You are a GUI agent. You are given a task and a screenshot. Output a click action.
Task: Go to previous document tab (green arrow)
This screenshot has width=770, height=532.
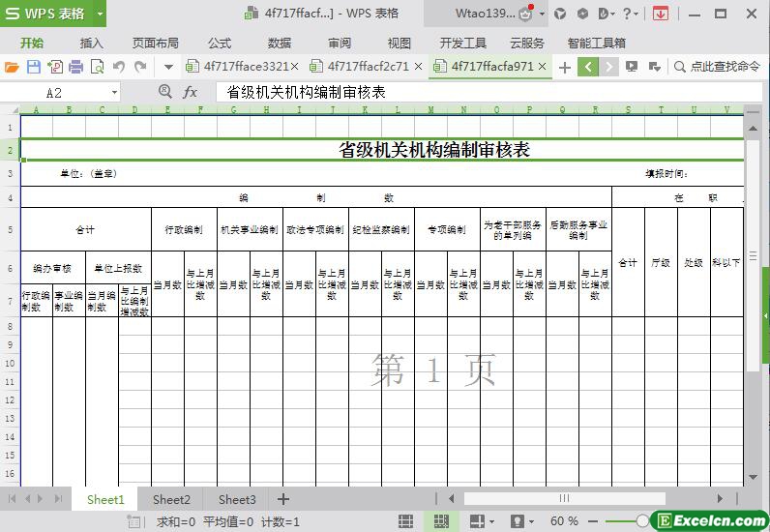pyautogui.click(x=588, y=67)
